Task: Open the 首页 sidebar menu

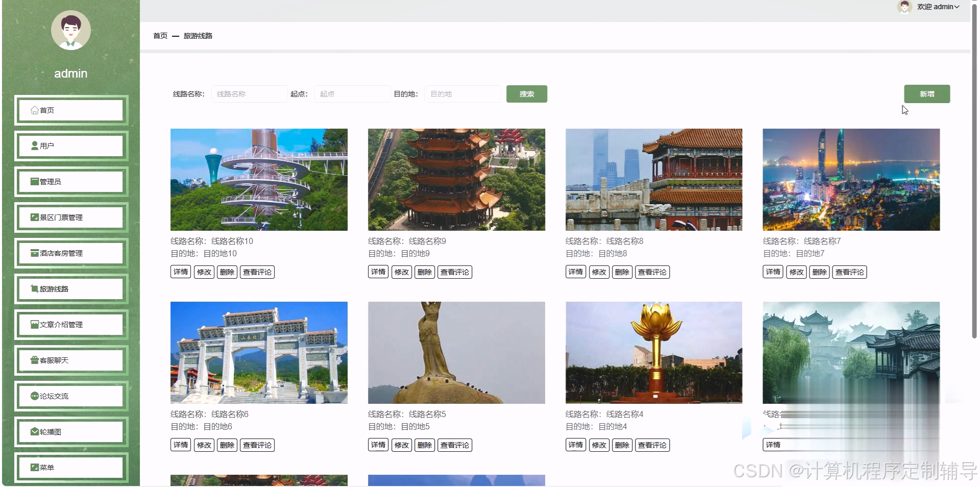Action: [71, 110]
